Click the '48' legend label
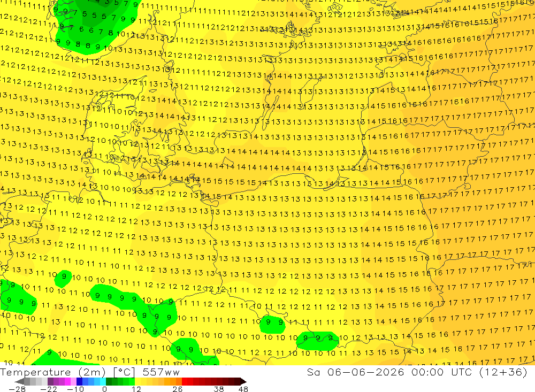 tap(243, 389)
